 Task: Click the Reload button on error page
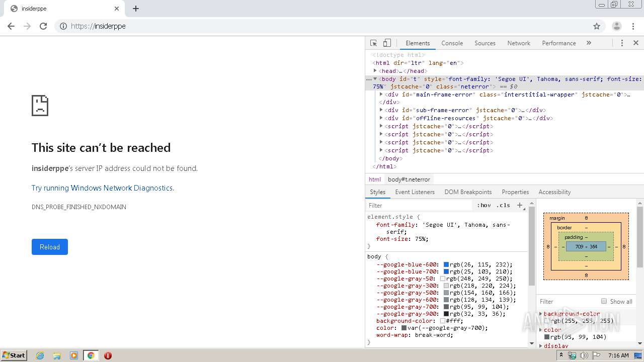point(50,247)
